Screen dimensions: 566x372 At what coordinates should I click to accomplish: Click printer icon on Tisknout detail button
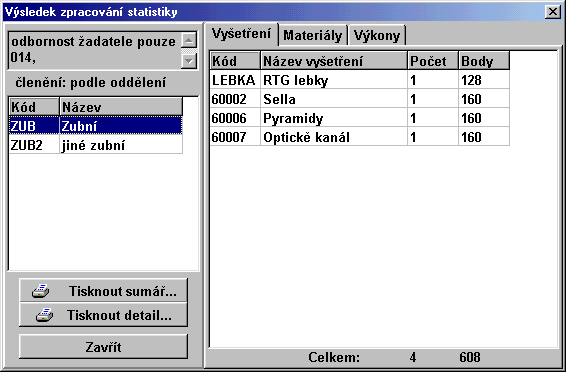[x=44, y=315]
